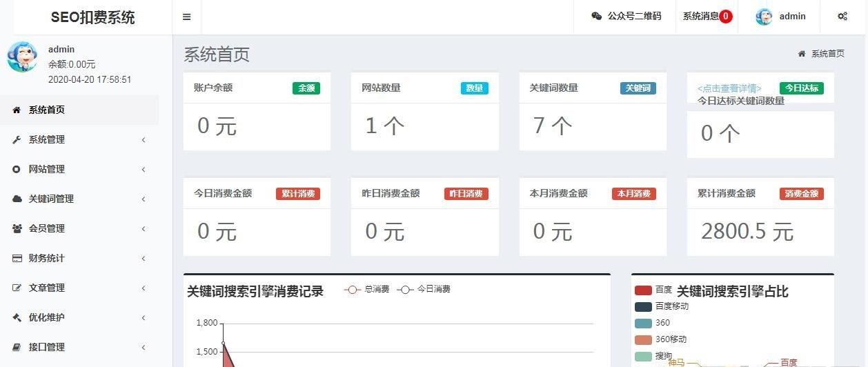Click the red 0 notification badge
868x367 pixels.
point(726,17)
